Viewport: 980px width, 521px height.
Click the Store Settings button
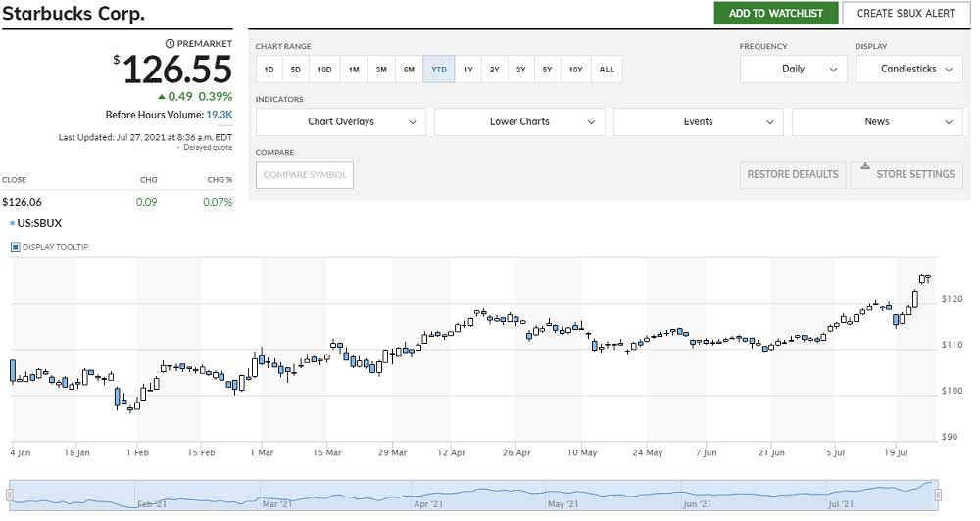pyautogui.click(x=906, y=175)
